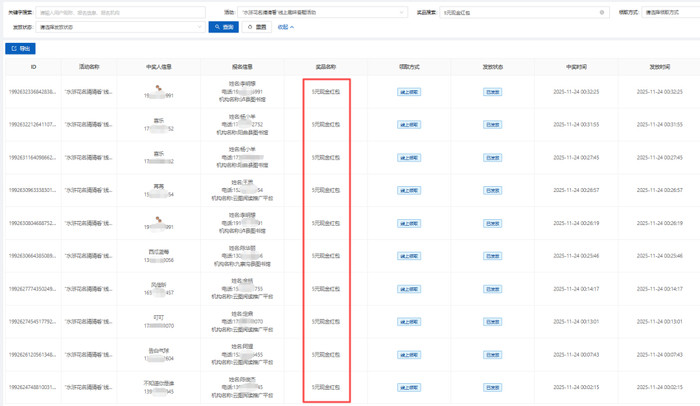Click the 已发放 status tag in first row
This screenshot has height=406, width=700.
493,92
